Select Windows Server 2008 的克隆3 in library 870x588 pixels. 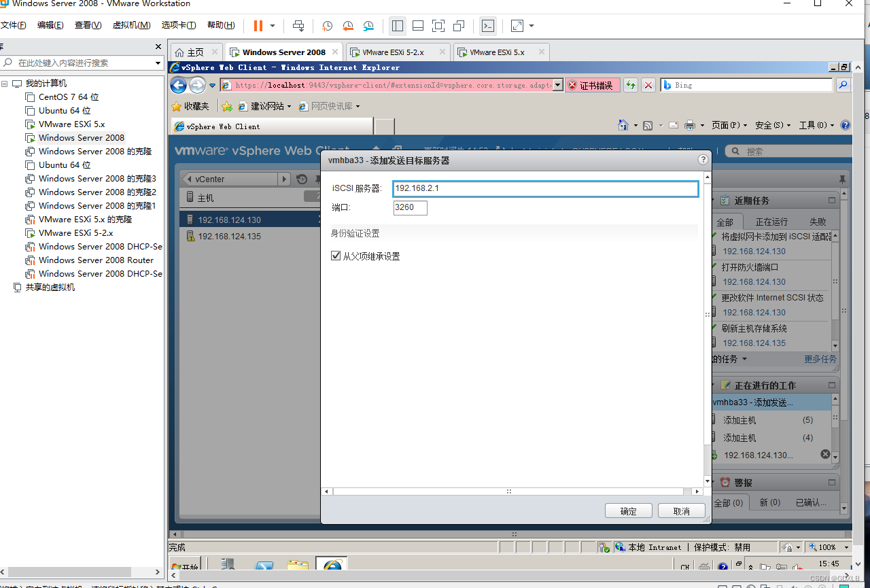(97, 179)
